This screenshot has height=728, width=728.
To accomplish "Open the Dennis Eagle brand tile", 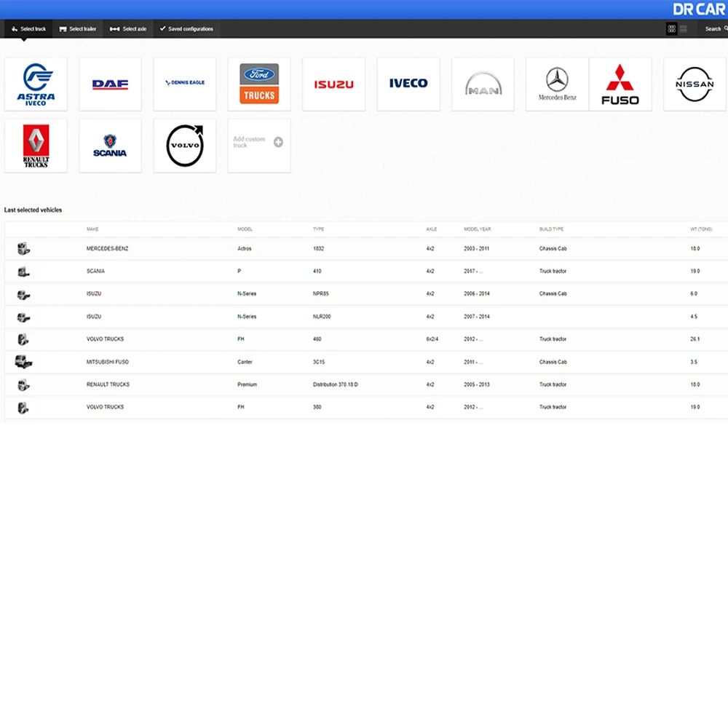I will pos(185,84).
